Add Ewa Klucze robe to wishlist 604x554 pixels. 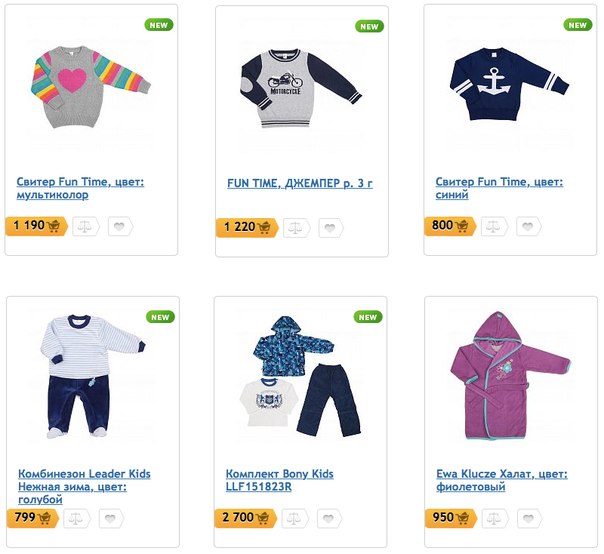(x=529, y=518)
